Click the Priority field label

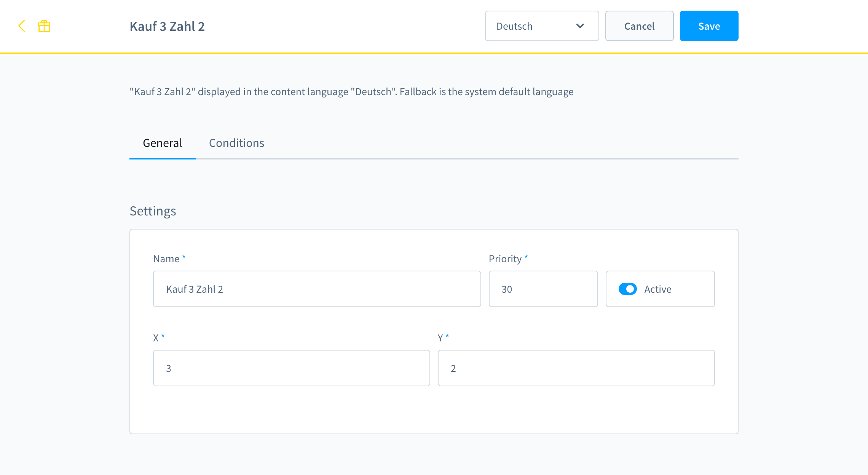click(x=505, y=259)
